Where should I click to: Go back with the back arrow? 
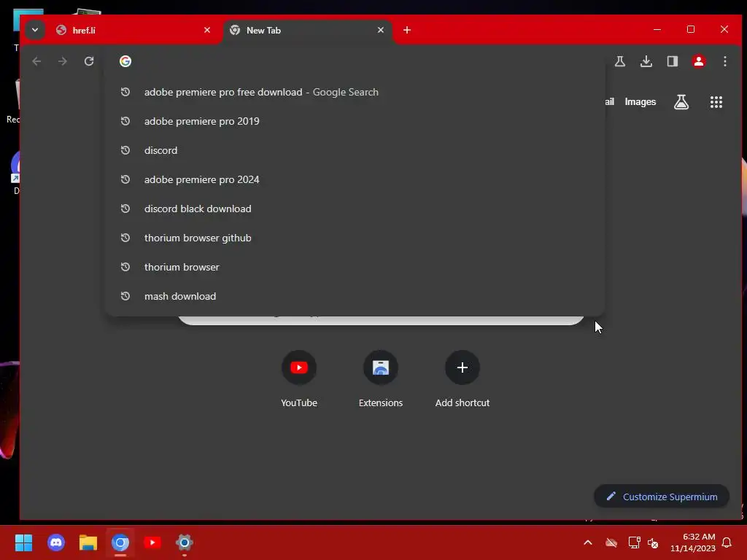[x=36, y=61]
